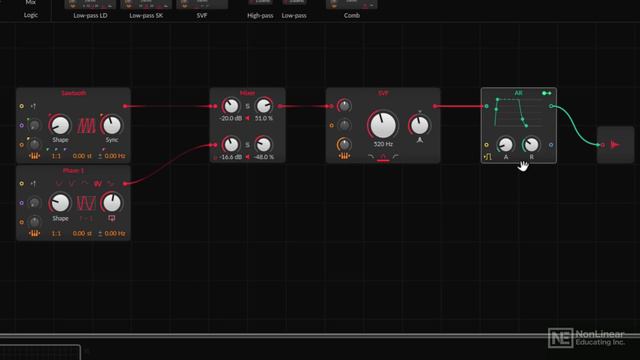Click the Mixer module title
Screen dimensions: 640x360
(x=247, y=93)
